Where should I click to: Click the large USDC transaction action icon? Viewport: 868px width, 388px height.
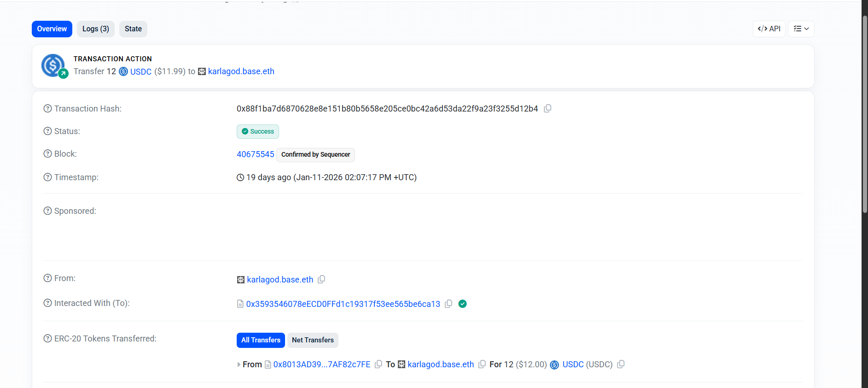(53, 65)
